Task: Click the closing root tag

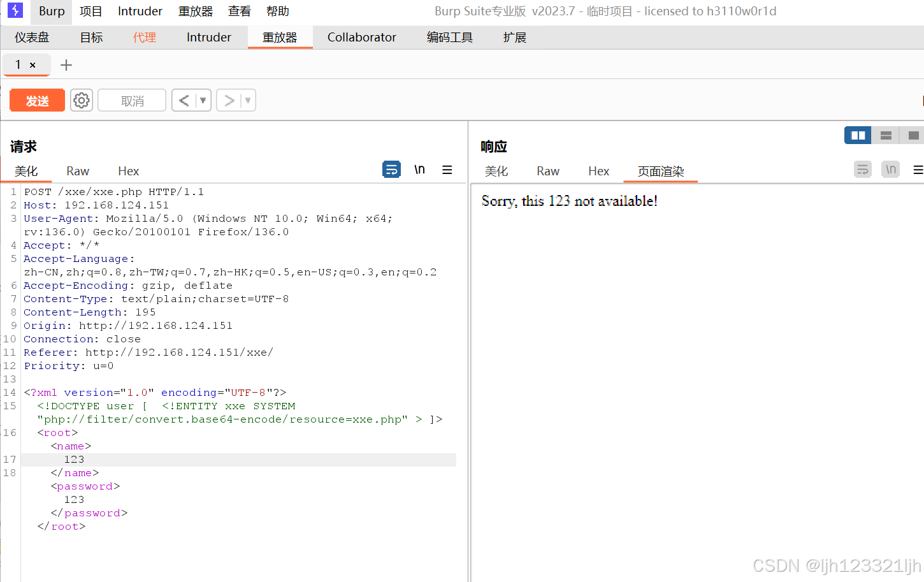Action: pos(61,527)
